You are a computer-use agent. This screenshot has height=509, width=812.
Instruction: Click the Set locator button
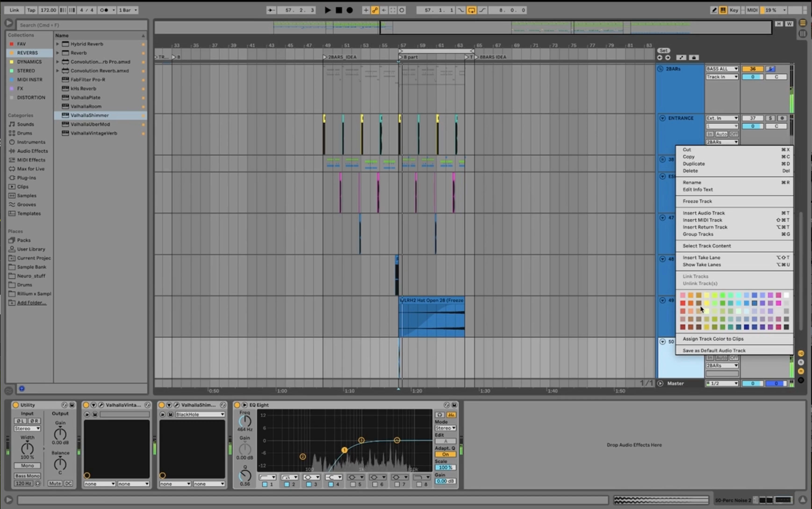[663, 51]
